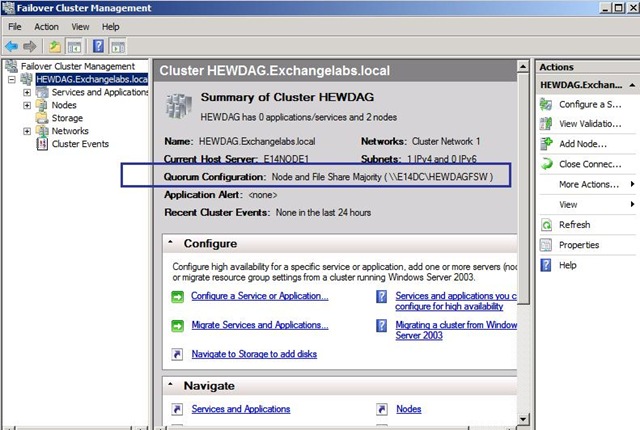
Task: Click the 'None in the last 24 hours' text
Action: pos(323,213)
